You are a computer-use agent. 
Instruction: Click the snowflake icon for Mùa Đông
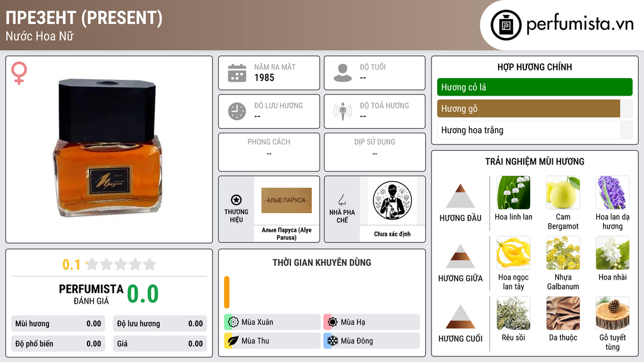click(333, 341)
